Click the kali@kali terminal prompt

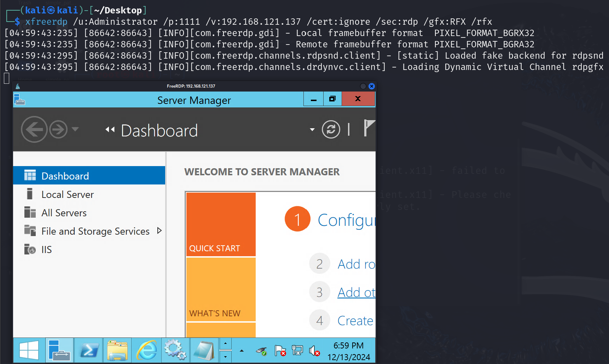click(51, 10)
